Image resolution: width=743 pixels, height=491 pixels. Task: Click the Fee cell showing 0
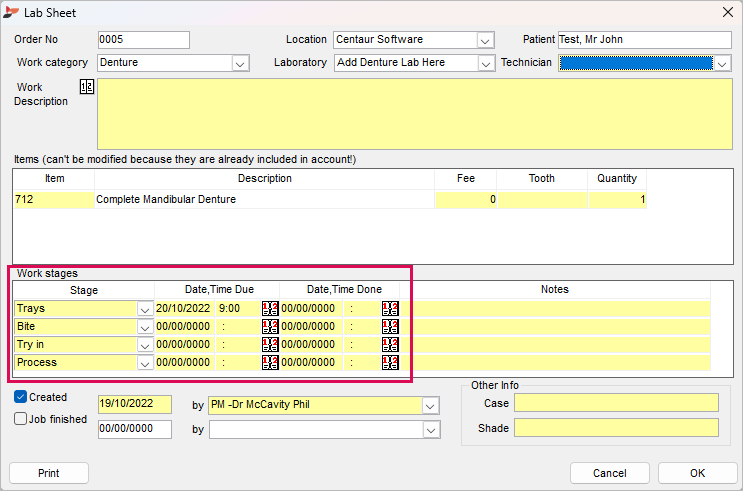(466, 200)
